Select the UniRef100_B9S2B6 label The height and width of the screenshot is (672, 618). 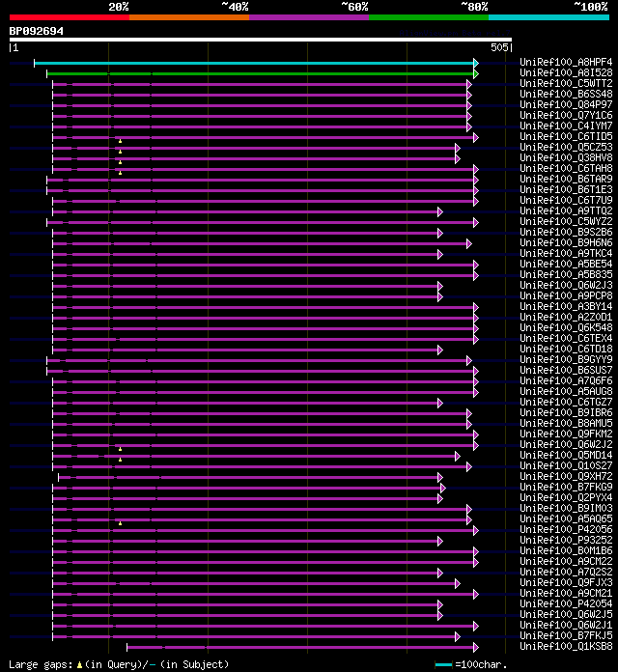click(x=566, y=233)
